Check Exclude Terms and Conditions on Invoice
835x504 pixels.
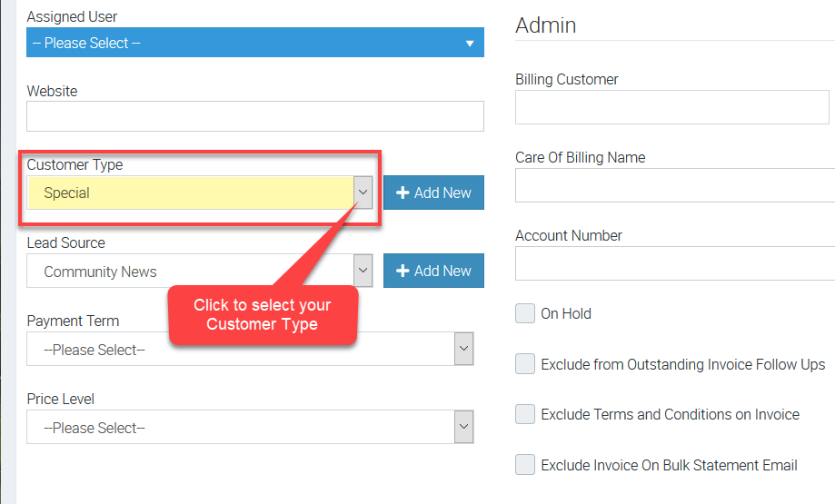coord(525,414)
